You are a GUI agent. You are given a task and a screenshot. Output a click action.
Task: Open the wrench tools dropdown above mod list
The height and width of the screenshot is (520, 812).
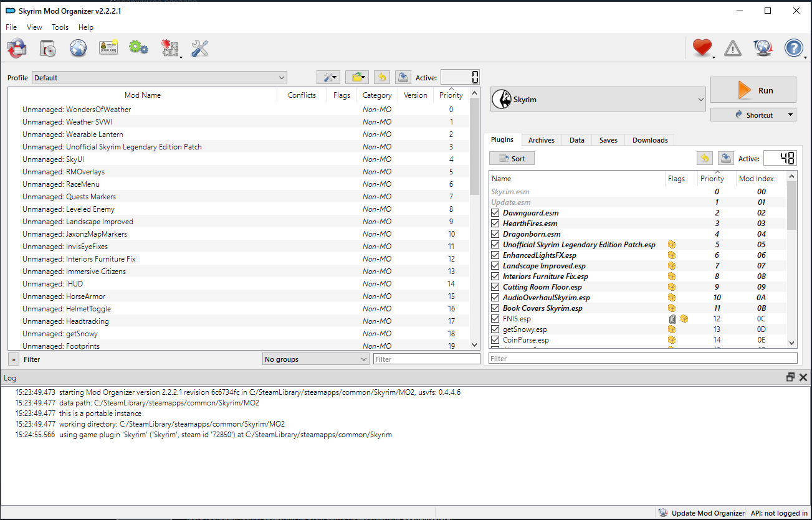coord(328,77)
